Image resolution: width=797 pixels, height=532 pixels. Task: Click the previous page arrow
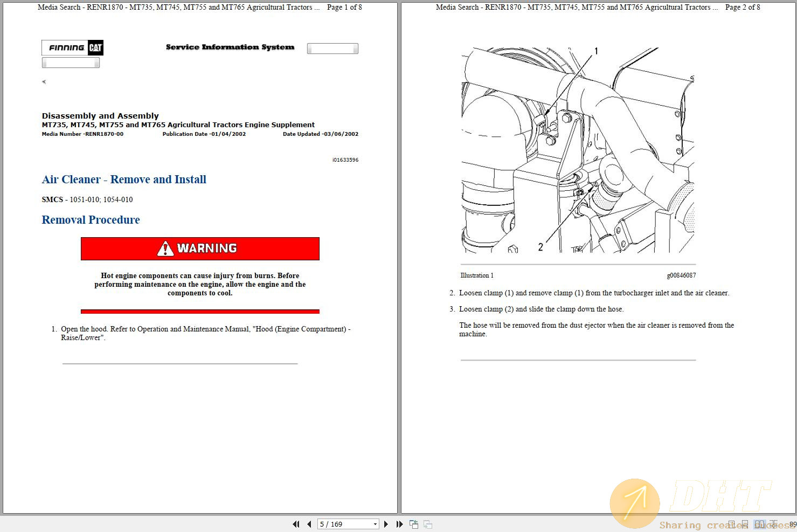309,524
